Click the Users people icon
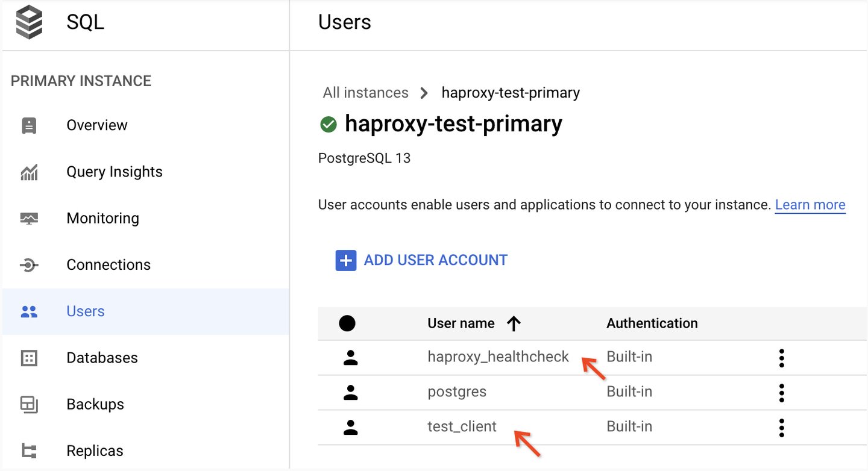The image size is (868, 471). 29,311
